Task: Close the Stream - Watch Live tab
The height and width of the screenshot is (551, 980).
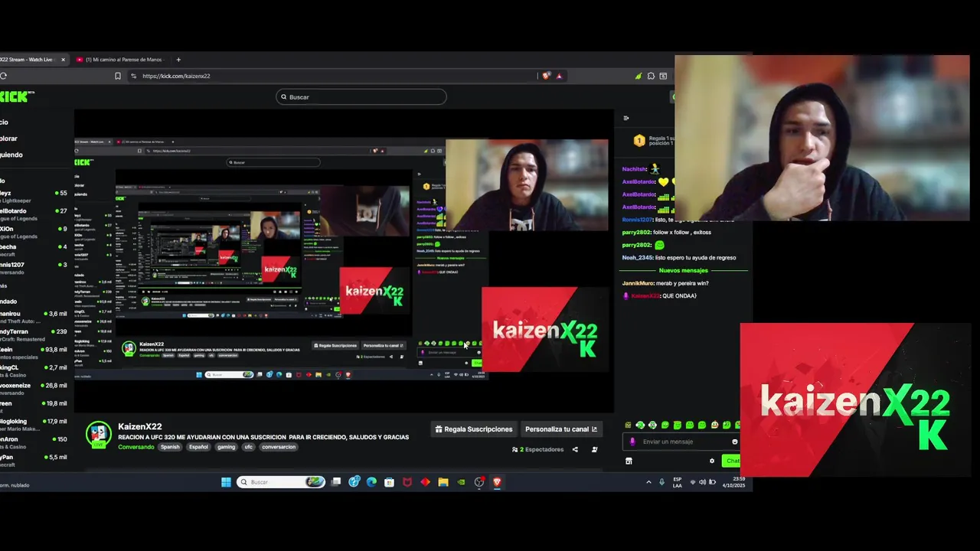Action: 64,60
